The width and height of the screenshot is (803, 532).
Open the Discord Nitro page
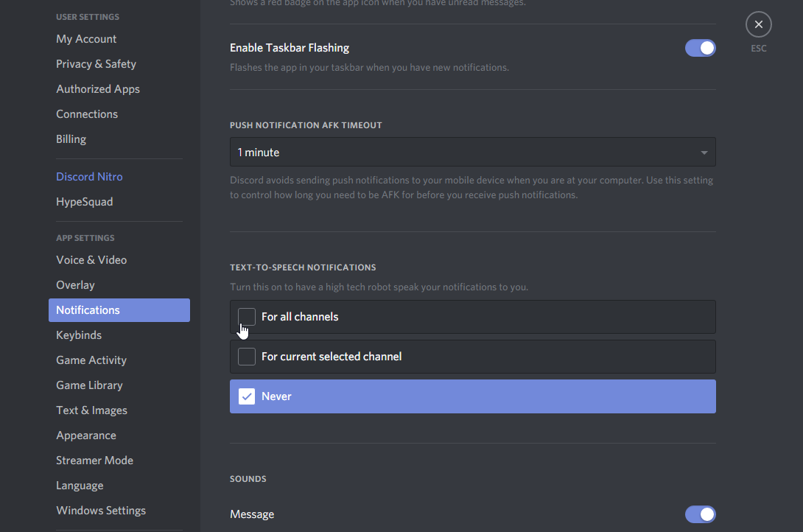click(89, 176)
